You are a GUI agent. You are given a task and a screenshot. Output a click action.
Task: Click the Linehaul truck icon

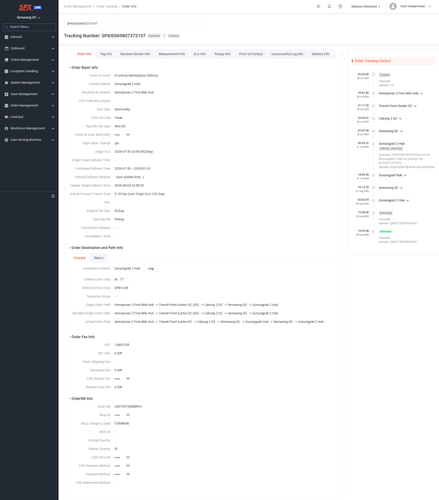coord(6,117)
